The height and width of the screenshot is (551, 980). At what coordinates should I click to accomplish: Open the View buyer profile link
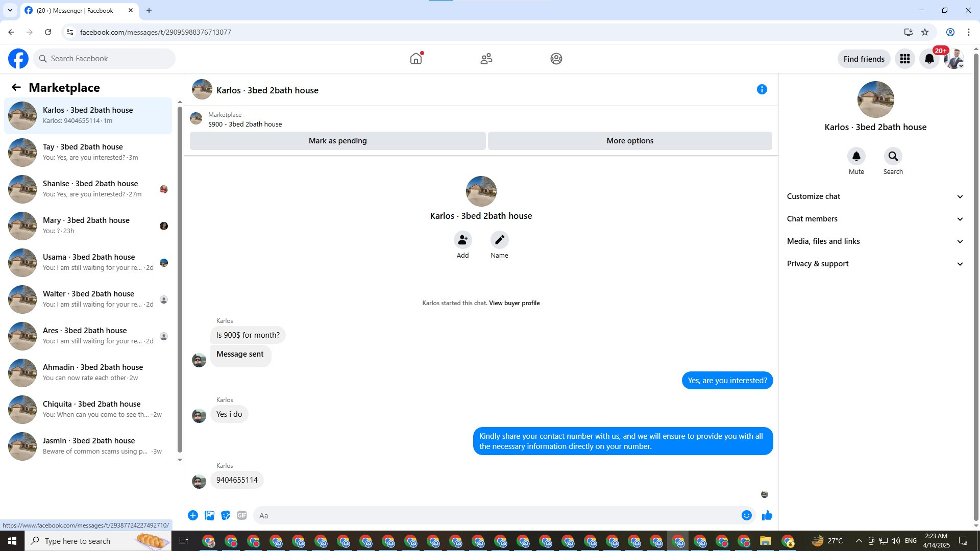(x=514, y=303)
